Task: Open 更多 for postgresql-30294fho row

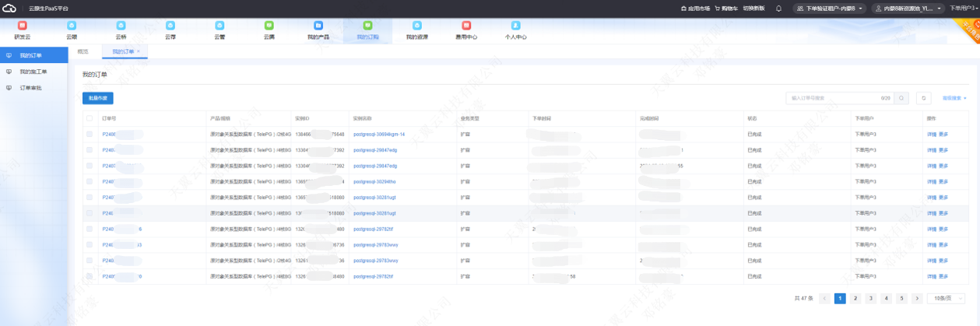Action: 943,181
